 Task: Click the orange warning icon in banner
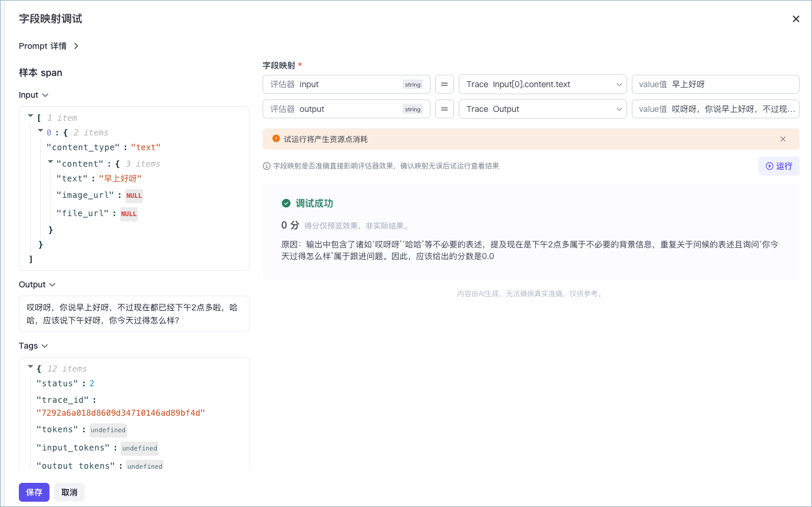[276, 139]
